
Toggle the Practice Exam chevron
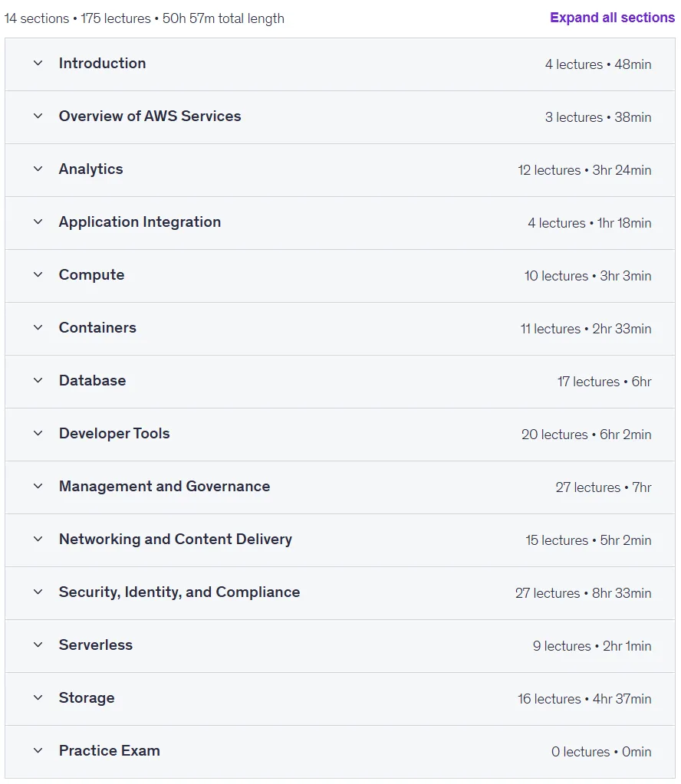pos(38,751)
